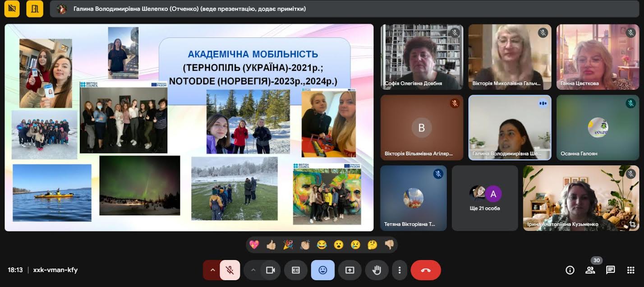
Task: Select Вікторія Миколаївна Гальч... video tile
Action: click(510, 57)
